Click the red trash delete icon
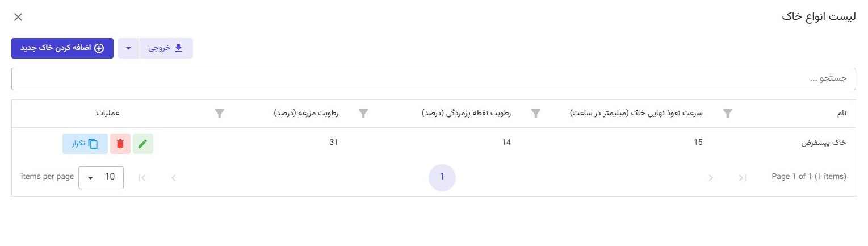 pos(120,144)
